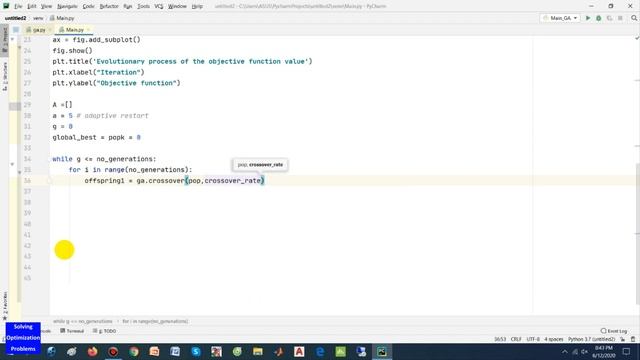Open the Run menu
This screenshot has width=640, height=360.
[127, 6]
